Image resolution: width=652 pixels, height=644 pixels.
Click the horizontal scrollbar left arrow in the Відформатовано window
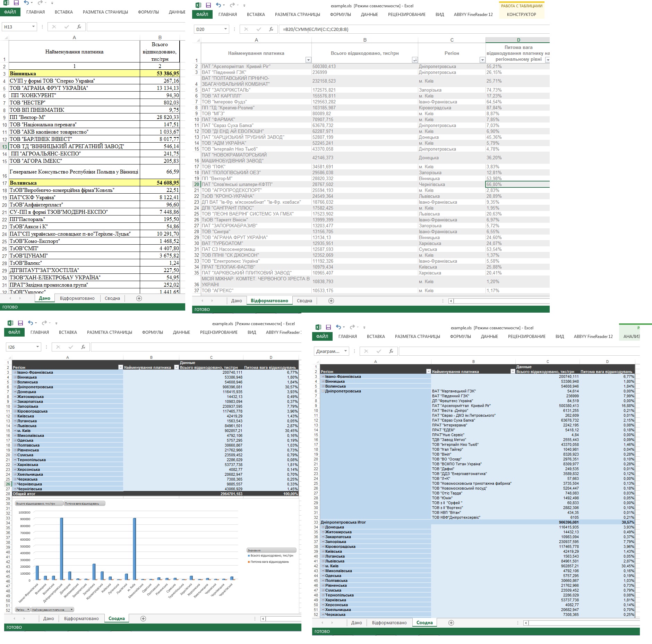click(451, 301)
